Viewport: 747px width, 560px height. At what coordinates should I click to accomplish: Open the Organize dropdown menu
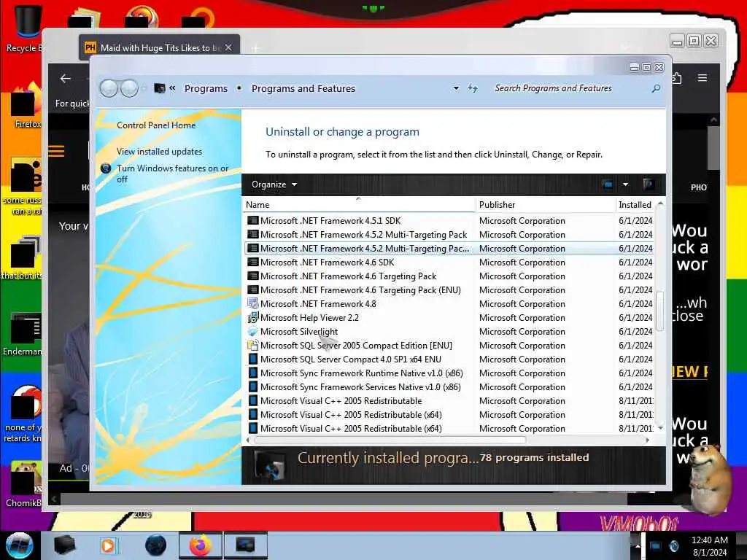pos(274,184)
